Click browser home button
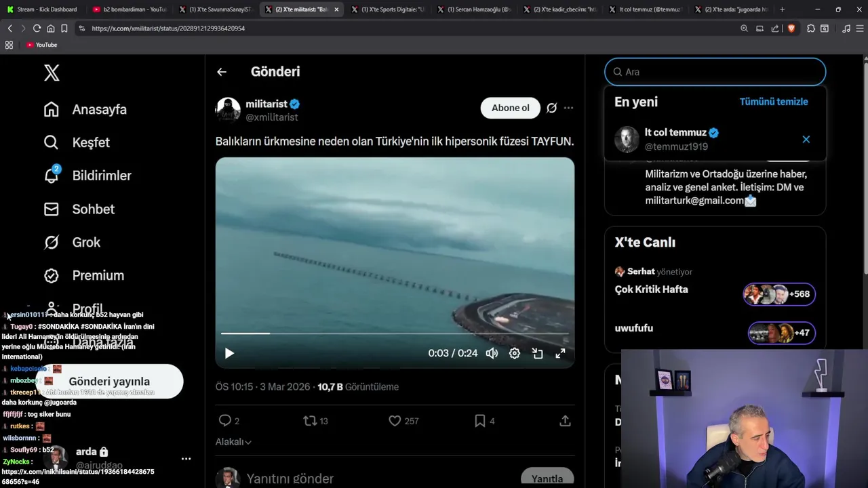The width and height of the screenshot is (868, 488). pos(50,28)
